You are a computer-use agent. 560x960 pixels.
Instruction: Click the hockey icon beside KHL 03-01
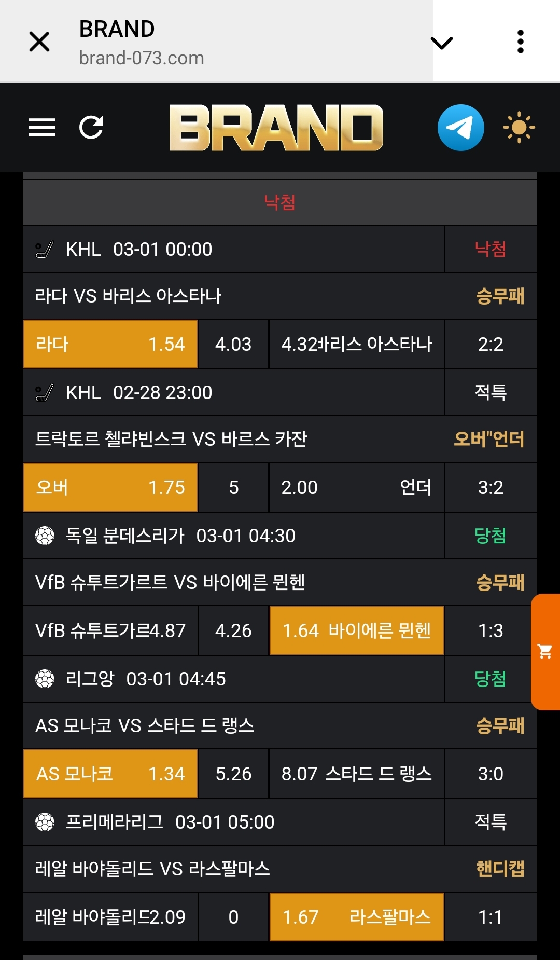click(x=45, y=250)
